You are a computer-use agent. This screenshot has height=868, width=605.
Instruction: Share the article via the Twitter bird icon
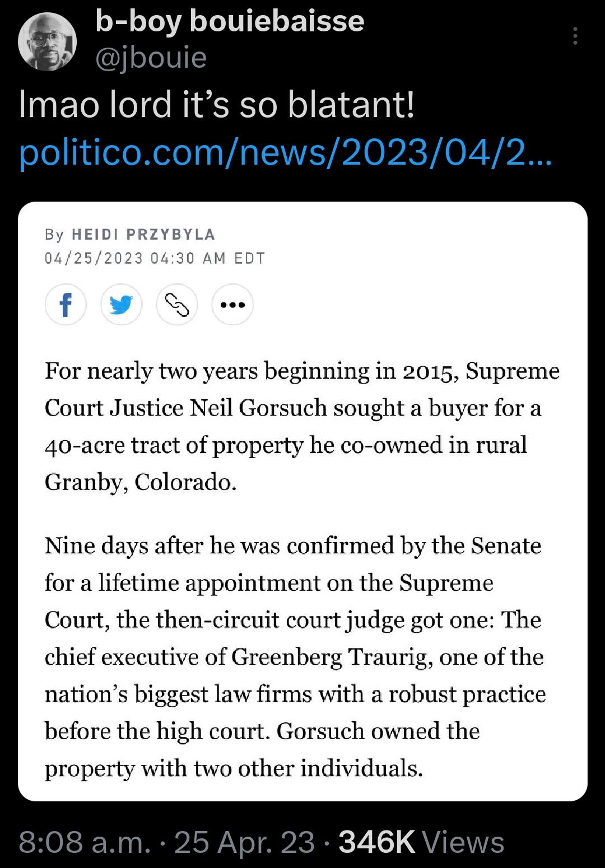pyautogui.click(x=122, y=304)
